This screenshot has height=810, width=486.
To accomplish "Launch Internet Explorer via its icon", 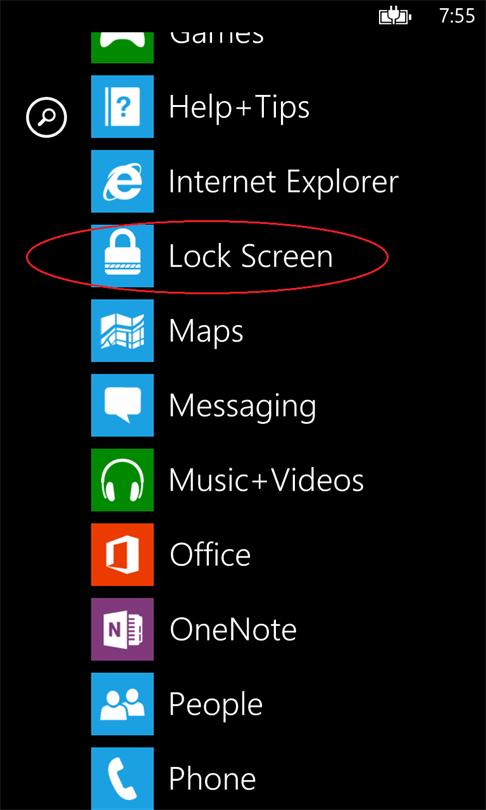I will pyautogui.click(x=122, y=181).
